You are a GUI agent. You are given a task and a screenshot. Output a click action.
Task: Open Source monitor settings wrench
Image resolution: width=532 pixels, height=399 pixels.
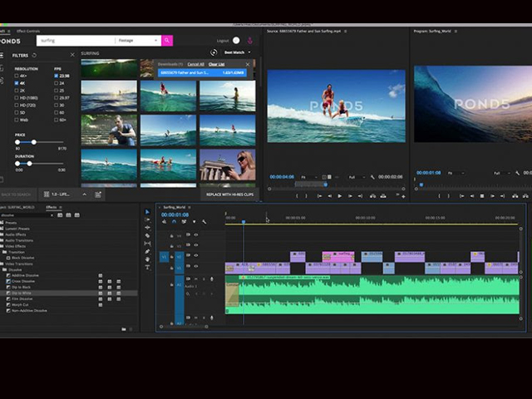click(372, 177)
